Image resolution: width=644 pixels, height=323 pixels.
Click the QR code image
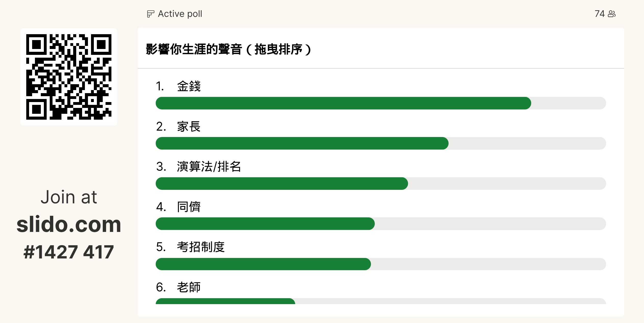[69, 77]
